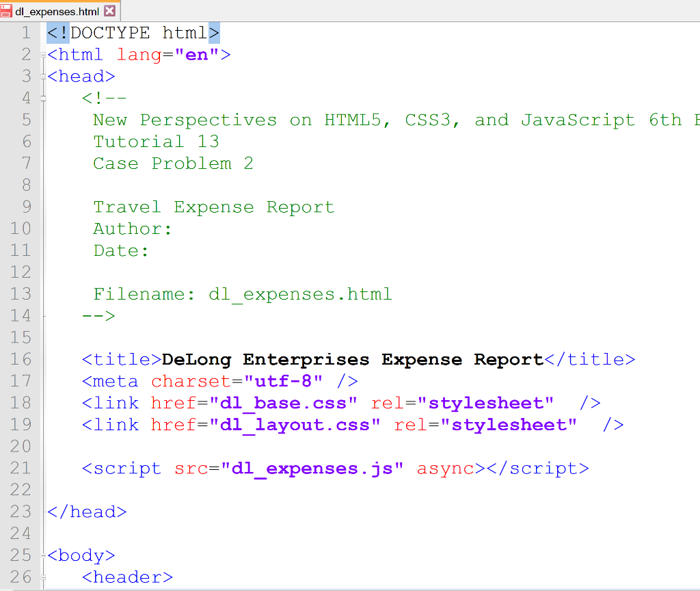The image size is (700, 591).
Task: Click the opening head tag on line 3
Action: click(x=81, y=77)
